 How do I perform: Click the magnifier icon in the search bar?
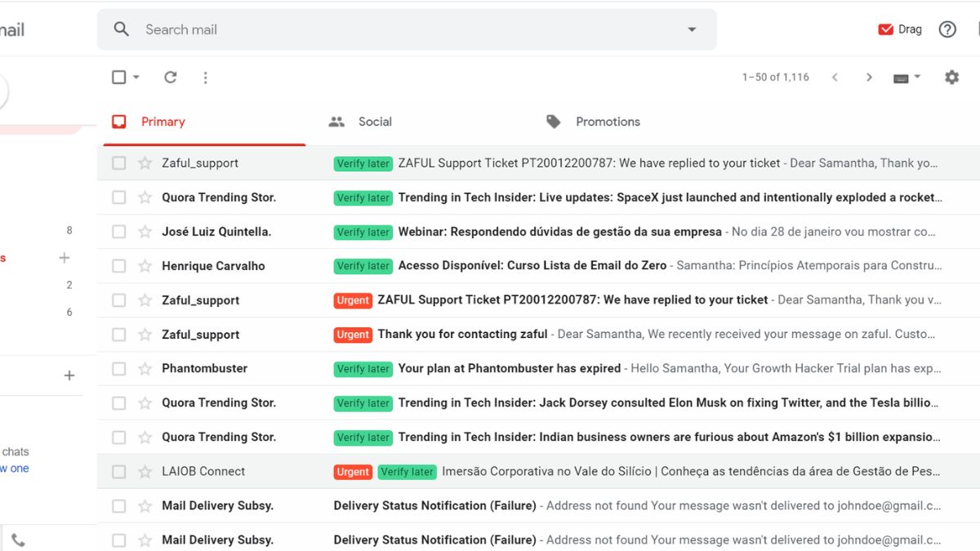pos(122,29)
